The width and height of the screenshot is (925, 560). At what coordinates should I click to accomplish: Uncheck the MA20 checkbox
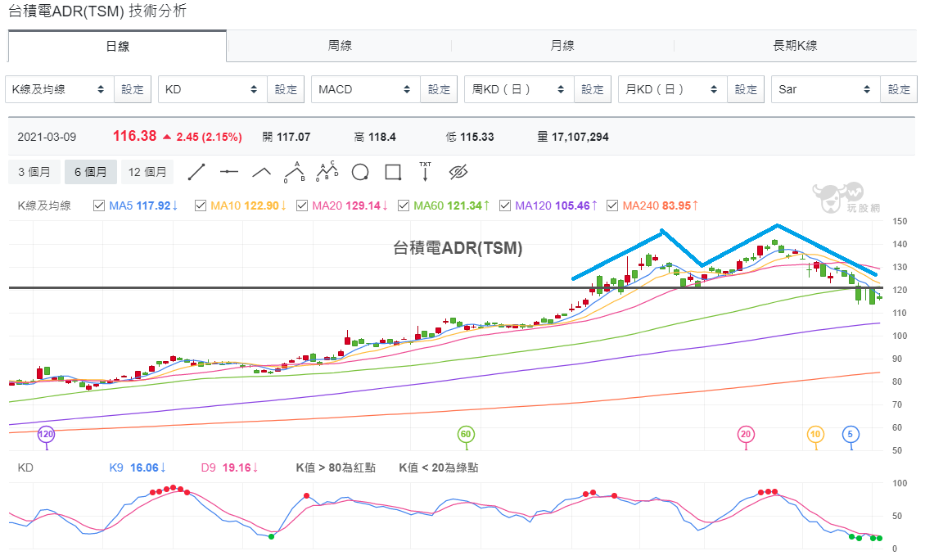click(x=302, y=205)
